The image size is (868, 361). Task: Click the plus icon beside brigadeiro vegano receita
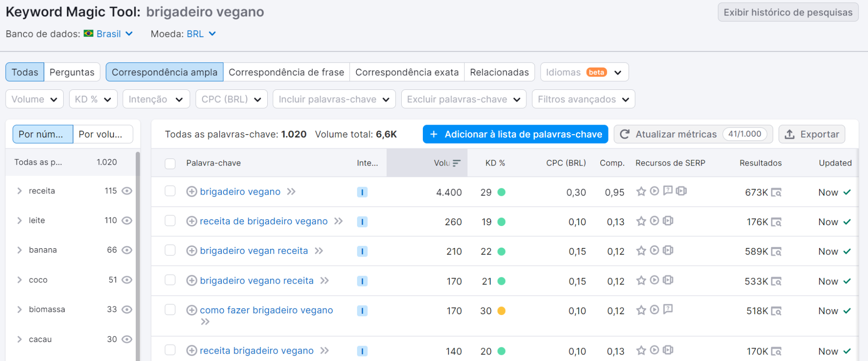click(x=192, y=281)
